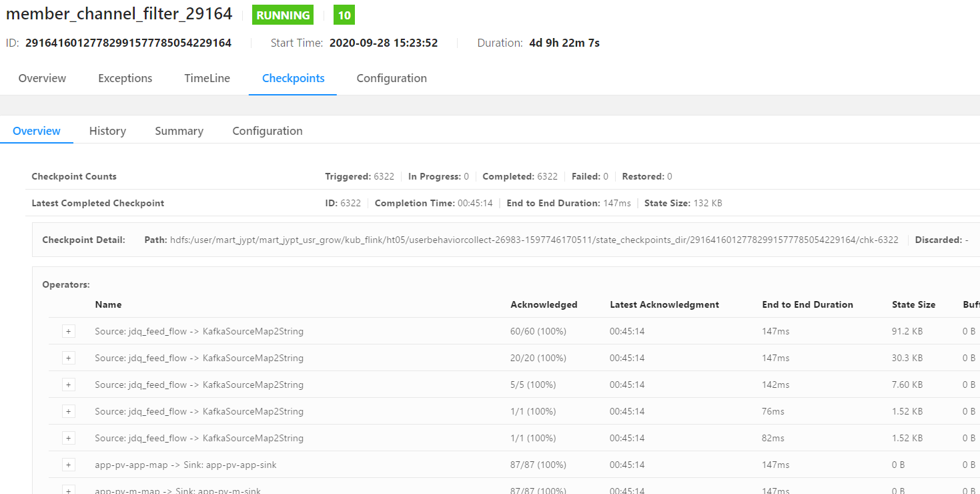
Task: Expand the second KafkaSourceMap2String source row
Action: [68, 357]
